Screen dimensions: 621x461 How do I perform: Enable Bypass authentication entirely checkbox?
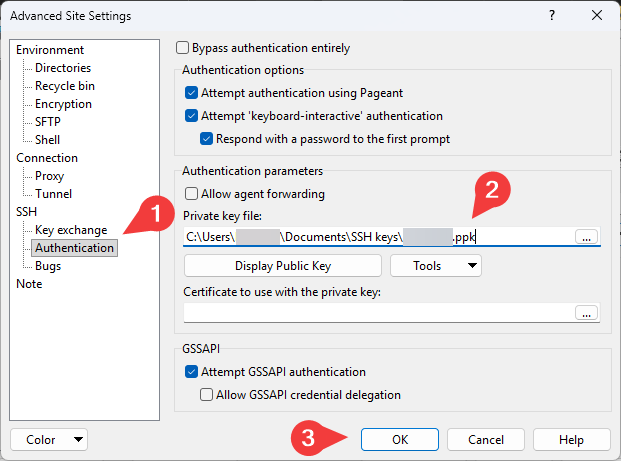[183, 48]
